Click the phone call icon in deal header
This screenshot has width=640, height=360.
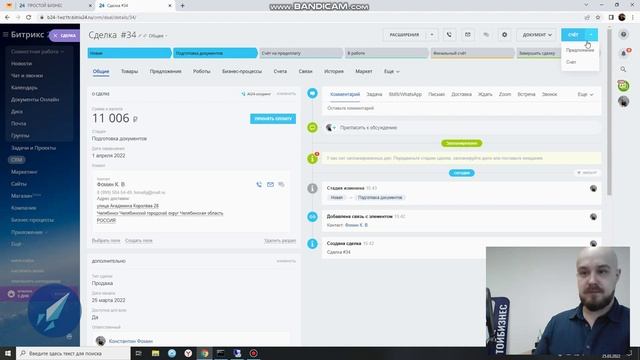449,35
